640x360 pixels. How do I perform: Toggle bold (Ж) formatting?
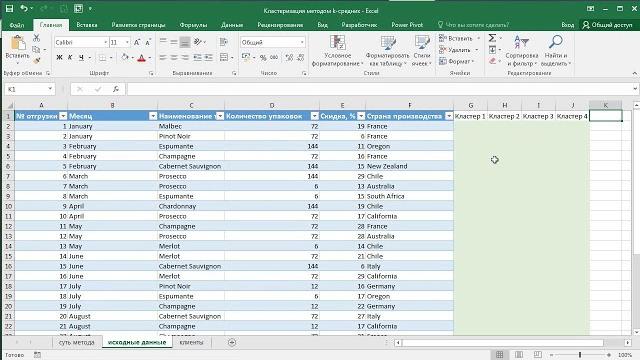[x=59, y=58]
